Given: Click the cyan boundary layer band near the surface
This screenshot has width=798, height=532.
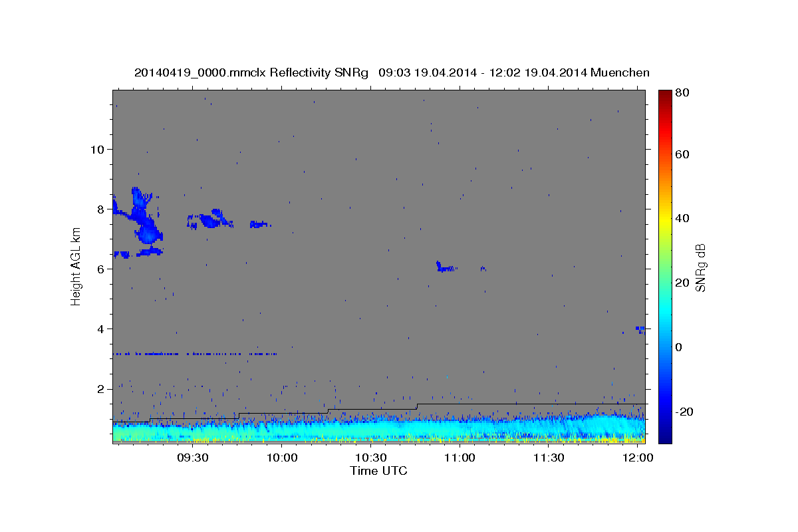Looking at the screenshot, I should pyautogui.click(x=379, y=429).
